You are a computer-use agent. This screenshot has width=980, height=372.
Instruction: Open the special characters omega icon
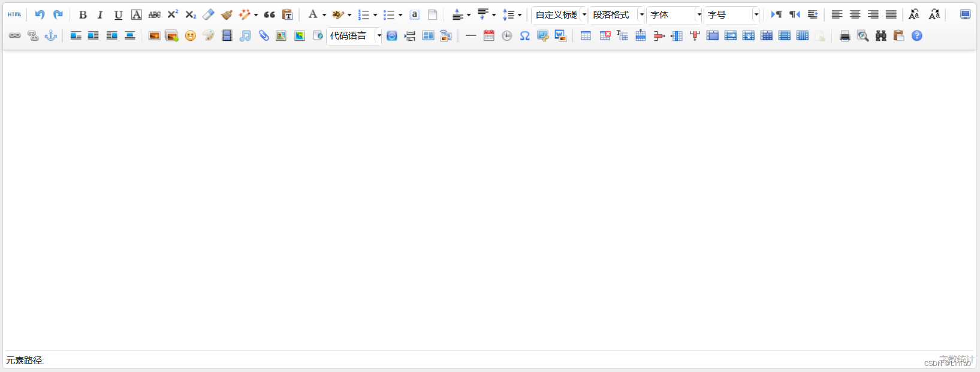click(525, 36)
